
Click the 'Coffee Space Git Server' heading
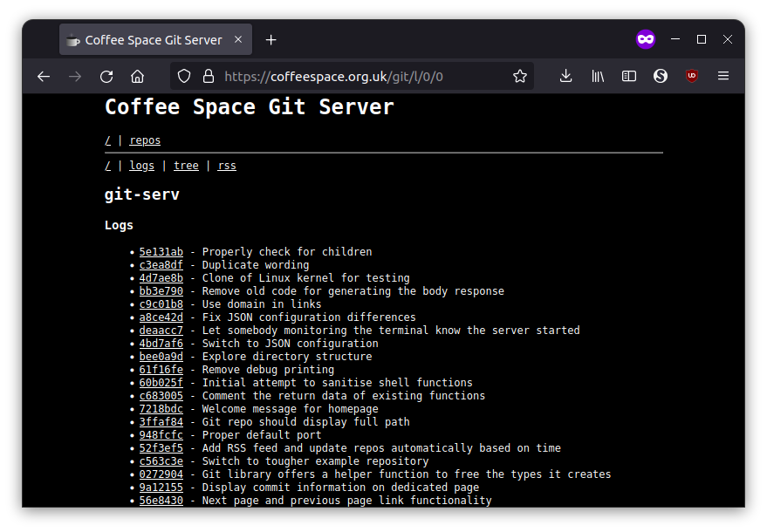pyautogui.click(x=249, y=107)
